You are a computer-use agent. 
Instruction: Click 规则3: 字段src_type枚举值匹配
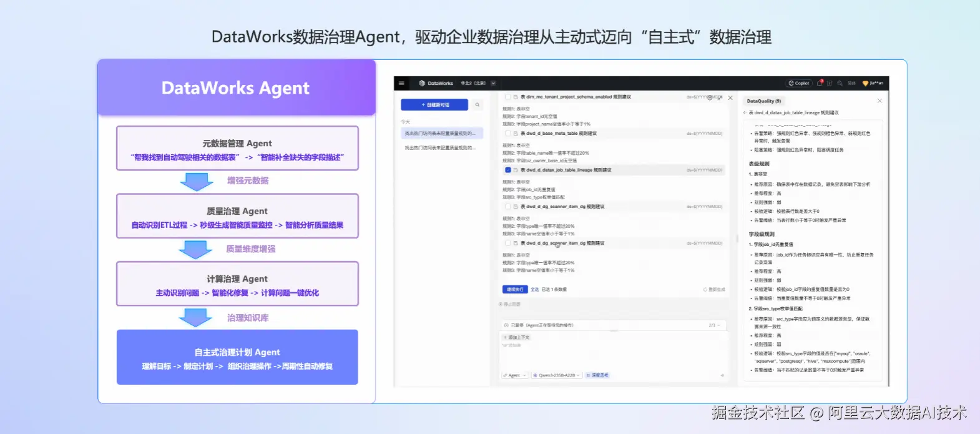(534, 197)
